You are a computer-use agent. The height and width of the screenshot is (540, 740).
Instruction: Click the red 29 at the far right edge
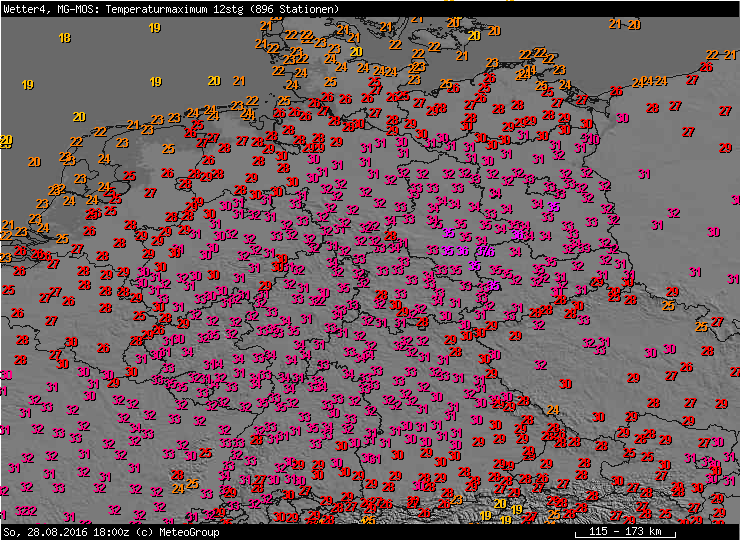(x=724, y=148)
